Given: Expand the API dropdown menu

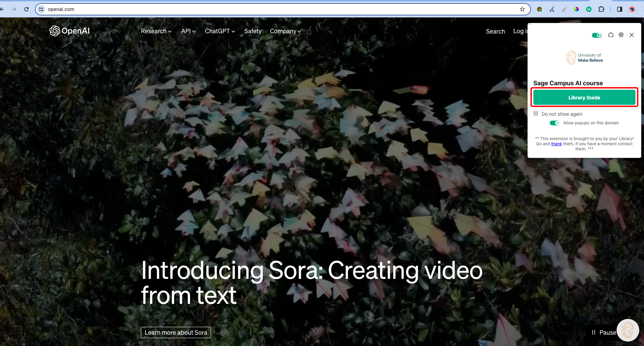Looking at the screenshot, I should pyautogui.click(x=188, y=31).
